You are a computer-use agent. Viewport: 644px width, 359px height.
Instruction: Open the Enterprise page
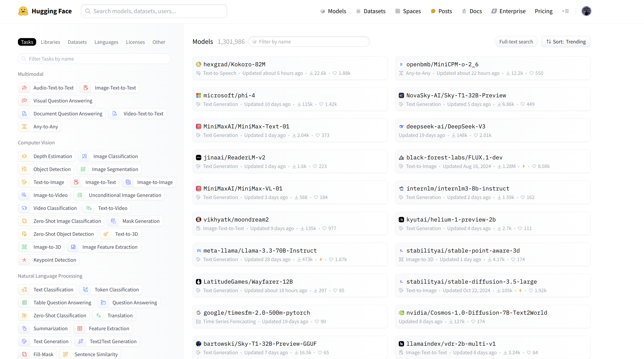pos(508,11)
